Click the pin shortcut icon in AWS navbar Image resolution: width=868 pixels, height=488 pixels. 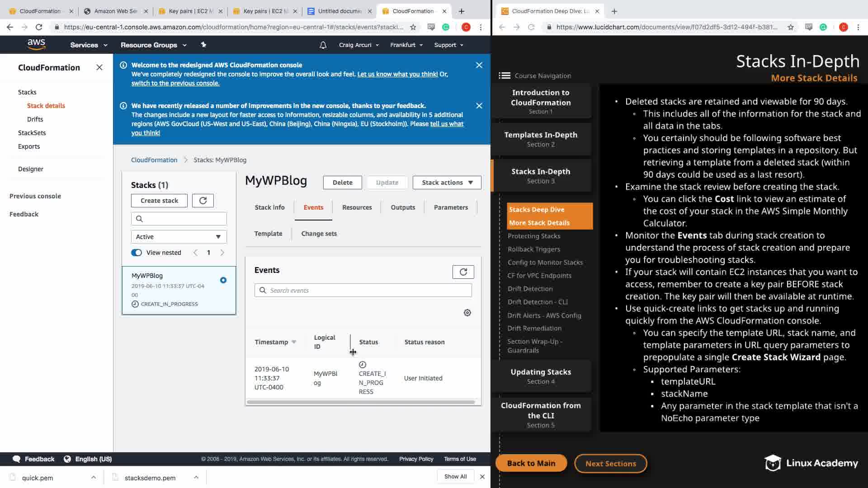(x=203, y=45)
